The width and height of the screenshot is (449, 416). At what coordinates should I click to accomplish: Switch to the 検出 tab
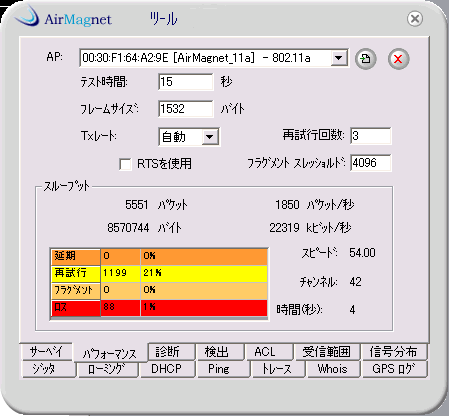coord(220,352)
